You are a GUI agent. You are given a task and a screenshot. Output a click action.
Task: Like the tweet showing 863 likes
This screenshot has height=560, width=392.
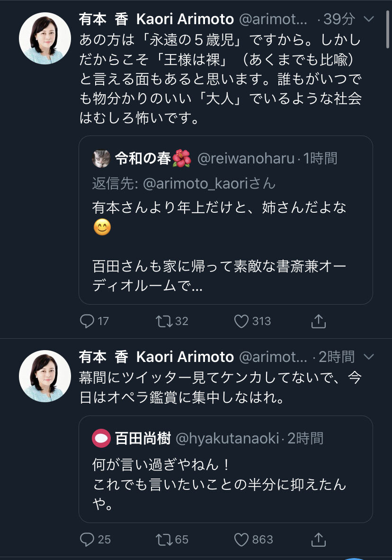[x=243, y=540]
